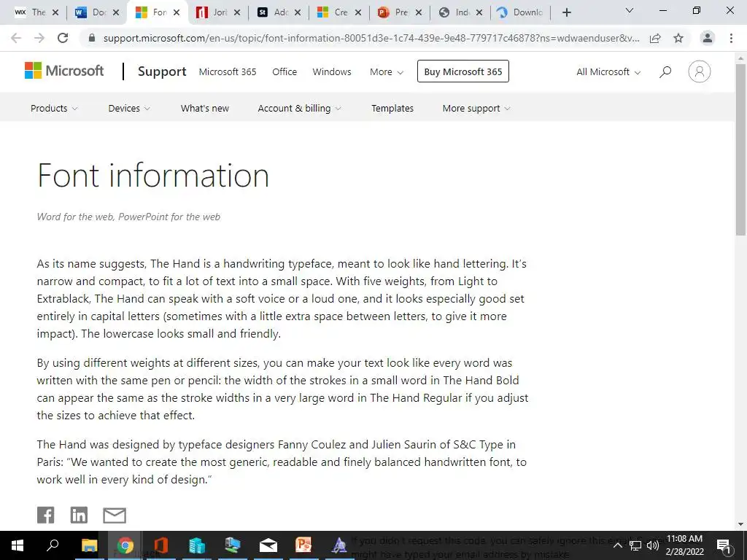Open PowerPoint from taskbar
The height and width of the screenshot is (560, 747).
tap(303, 545)
